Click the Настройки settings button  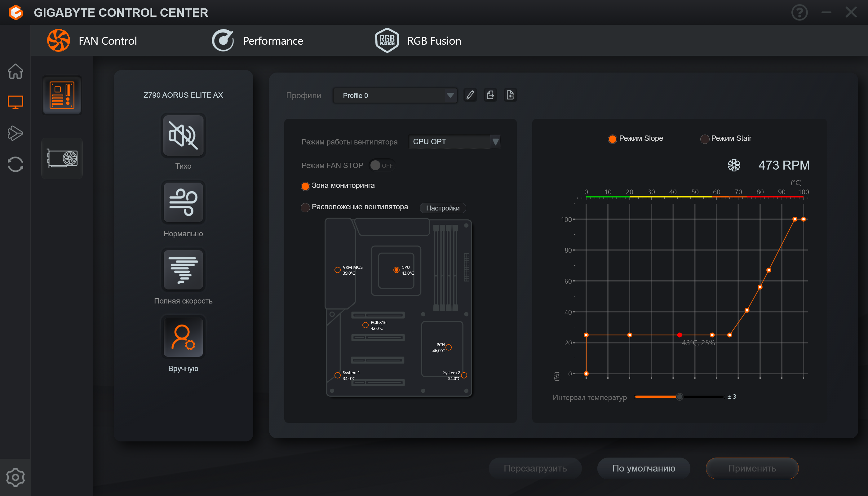442,208
